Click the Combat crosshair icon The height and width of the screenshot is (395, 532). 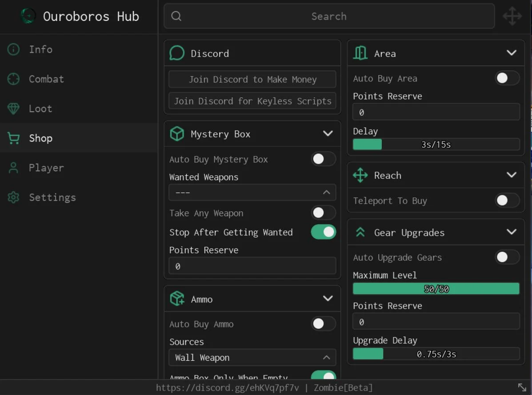tap(14, 79)
